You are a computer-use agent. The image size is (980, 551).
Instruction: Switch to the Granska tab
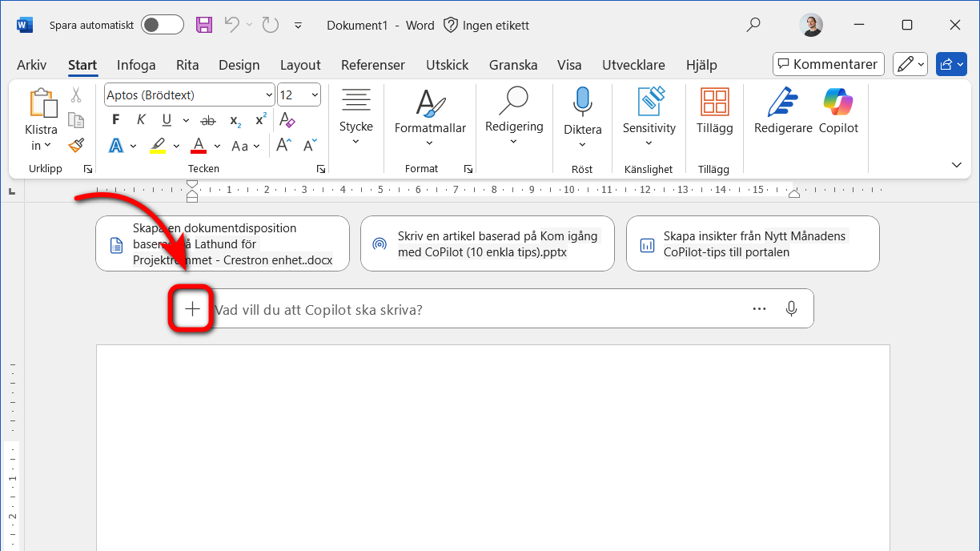(513, 65)
